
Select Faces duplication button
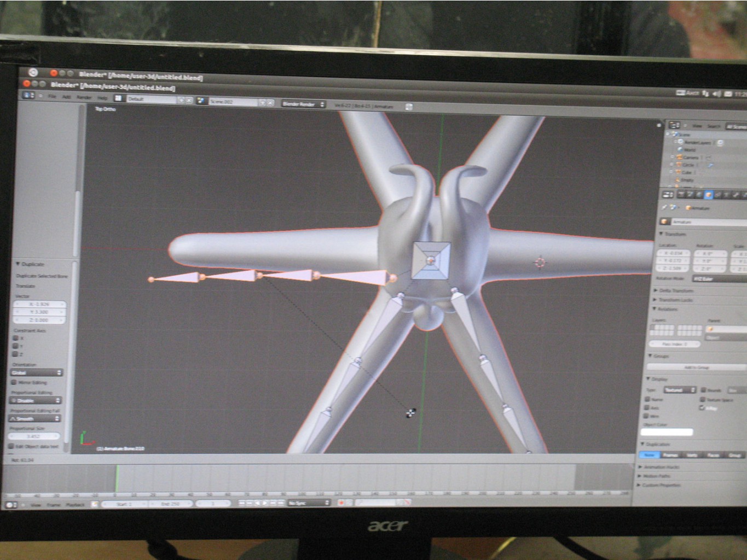pos(713,455)
